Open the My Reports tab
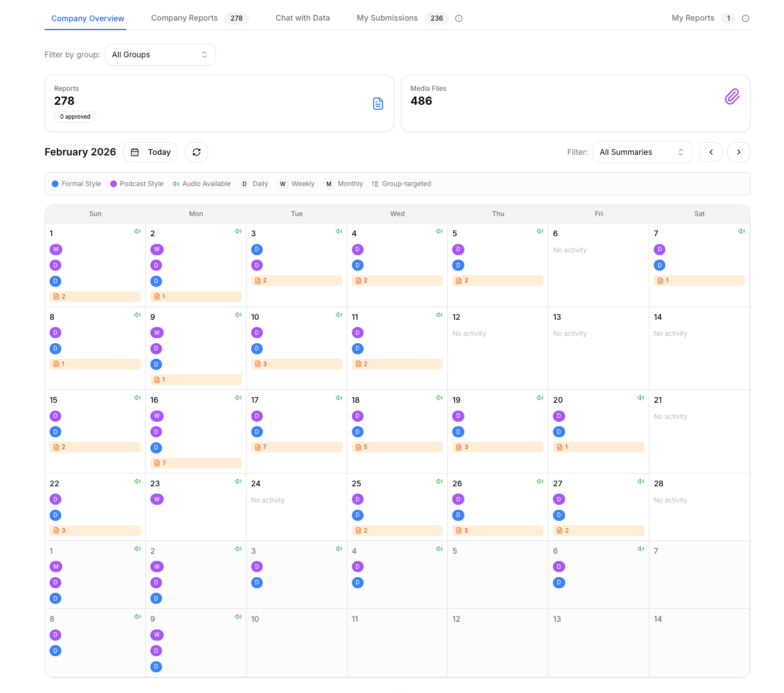This screenshot has height=693, width=784. [x=704, y=18]
